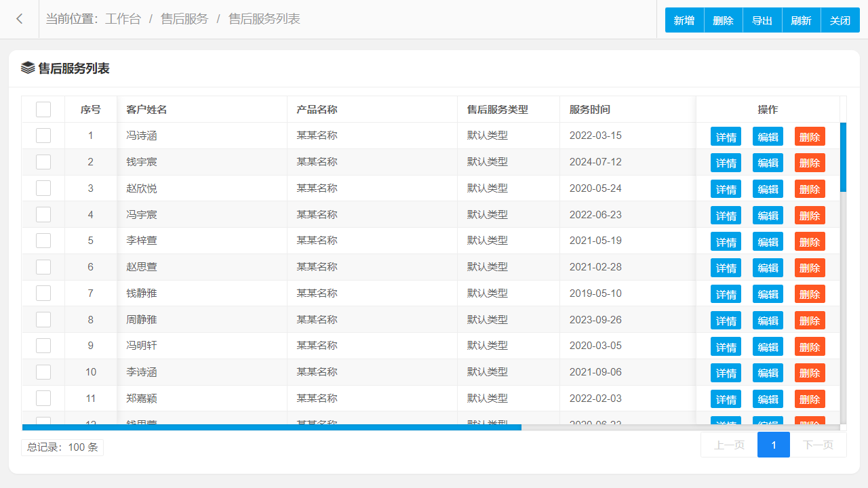Screen dimensions: 868x488
Task: Click 编辑 for 赵欣悦
Action: 768,189
